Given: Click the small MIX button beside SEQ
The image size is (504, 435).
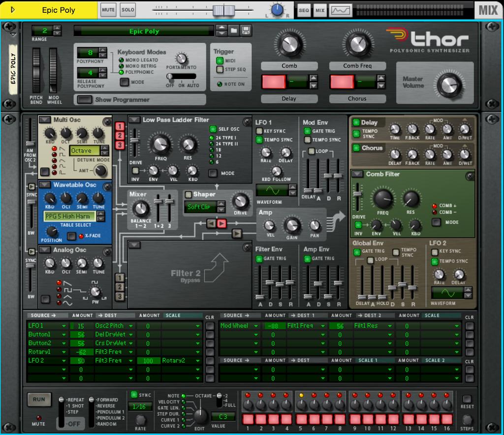Looking at the screenshot, I should point(320,10).
